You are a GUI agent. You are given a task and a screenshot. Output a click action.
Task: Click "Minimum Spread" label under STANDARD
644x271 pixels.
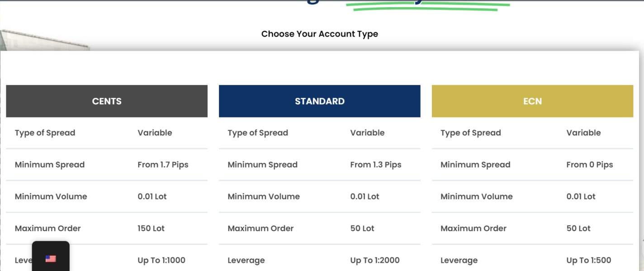(262, 165)
